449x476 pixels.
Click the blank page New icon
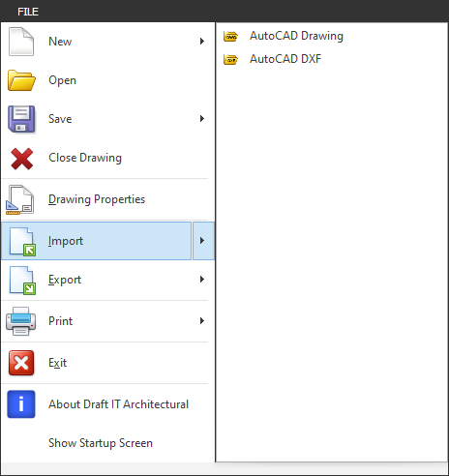(x=21, y=42)
